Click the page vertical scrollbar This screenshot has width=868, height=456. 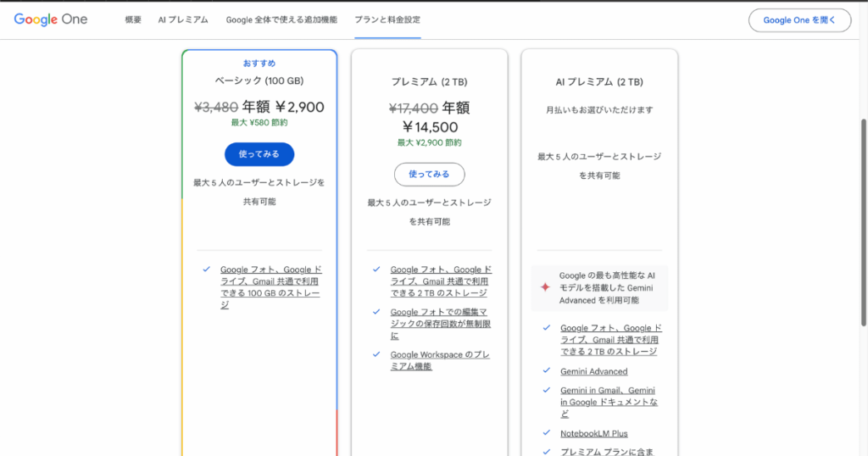pos(864,222)
